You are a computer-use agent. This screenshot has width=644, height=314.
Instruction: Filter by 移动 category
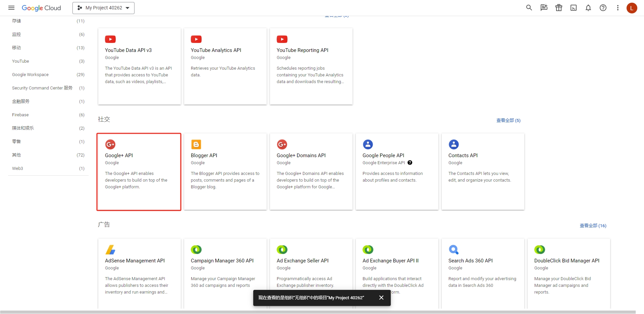[48, 48]
